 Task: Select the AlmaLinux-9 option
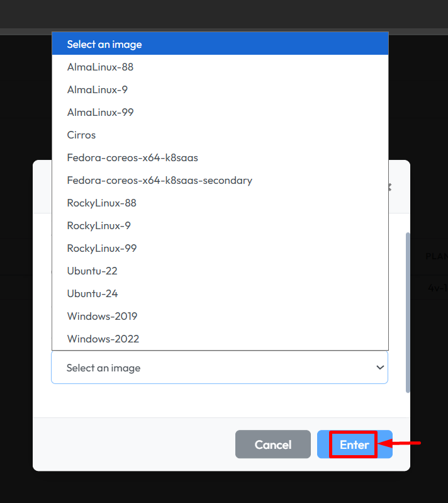98,89
